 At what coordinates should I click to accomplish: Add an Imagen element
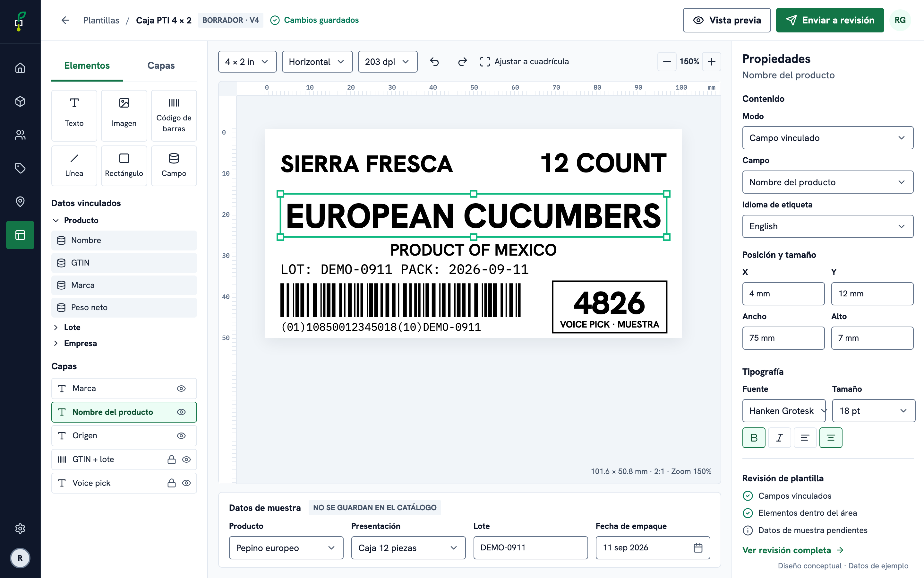pyautogui.click(x=124, y=116)
